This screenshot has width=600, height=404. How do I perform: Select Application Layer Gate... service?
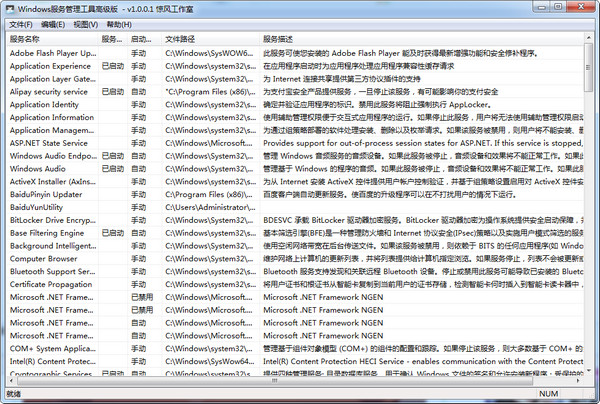click(53, 79)
